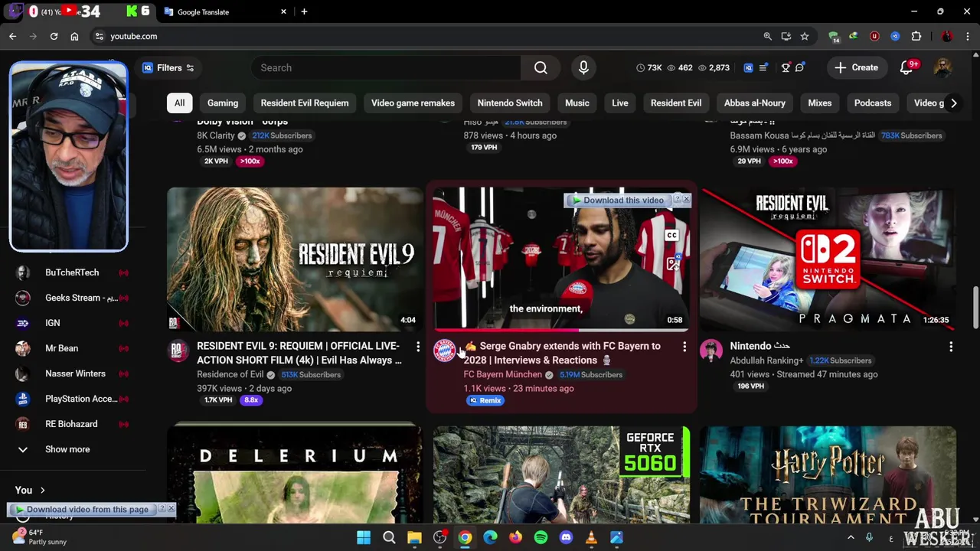This screenshot has height=551, width=980.
Task: Click the Gnabry video preview progress bar
Action: pyautogui.click(x=561, y=331)
